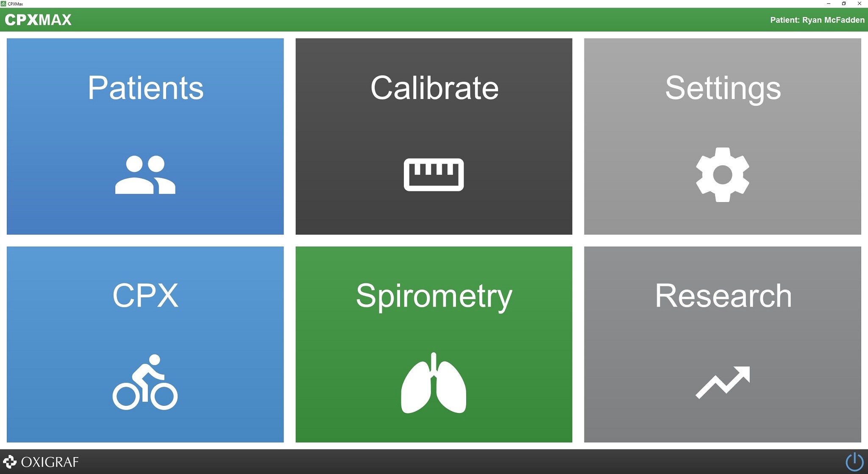Click the trending arrow icon on Research tile
The height and width of the screenshot is (474, 868).
(723, 381)
